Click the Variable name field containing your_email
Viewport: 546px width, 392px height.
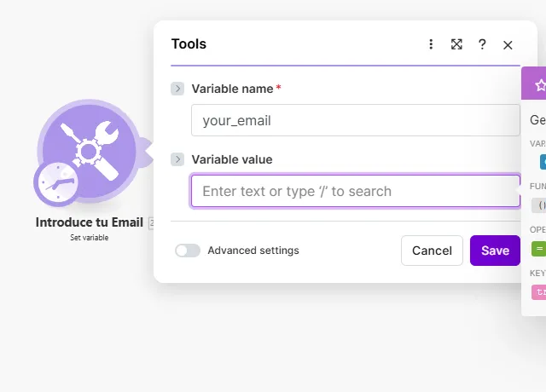[x=355, y=120]
